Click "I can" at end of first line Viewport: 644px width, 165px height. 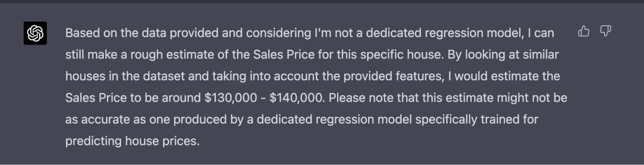pyautogui.click(x=541, y=33)
